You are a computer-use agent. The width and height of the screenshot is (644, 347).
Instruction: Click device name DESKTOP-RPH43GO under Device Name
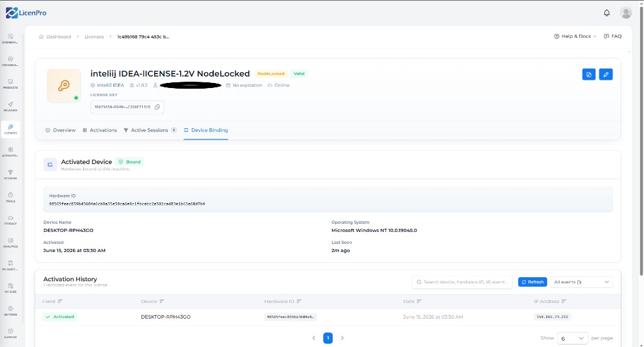pyautogui.click(x=68, y=230)
